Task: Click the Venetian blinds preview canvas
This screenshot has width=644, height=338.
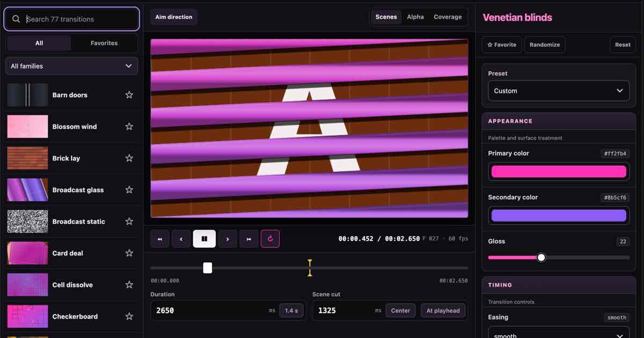Action: [309, 128]
